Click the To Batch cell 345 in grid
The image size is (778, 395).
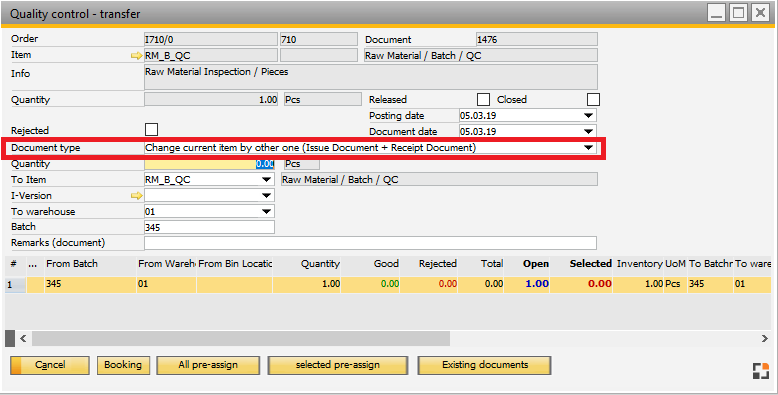710,284
